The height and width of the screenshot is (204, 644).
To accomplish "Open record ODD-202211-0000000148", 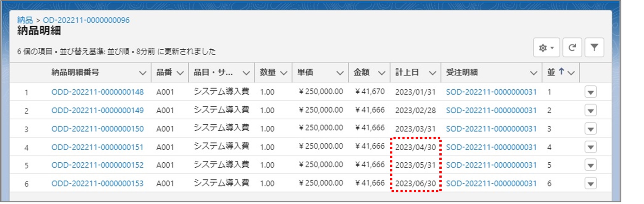I will (x=98, y=92).
